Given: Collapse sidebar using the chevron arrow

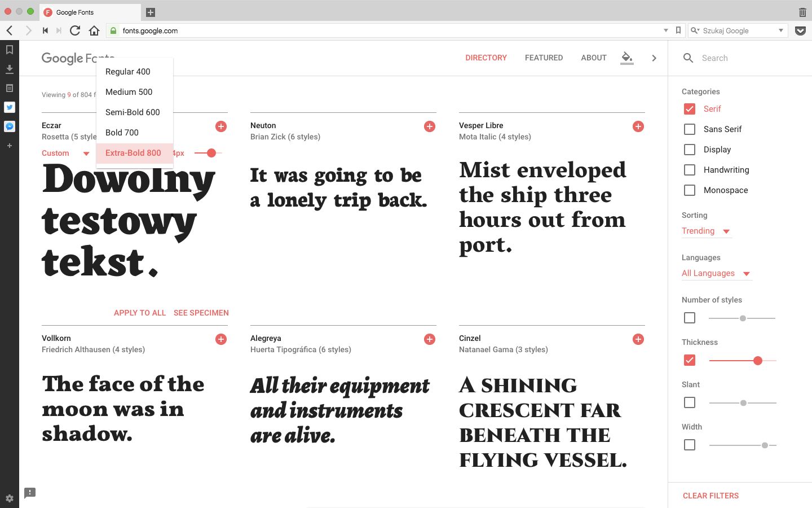Looking at the screenshot, I should click(x=654, y=58).
